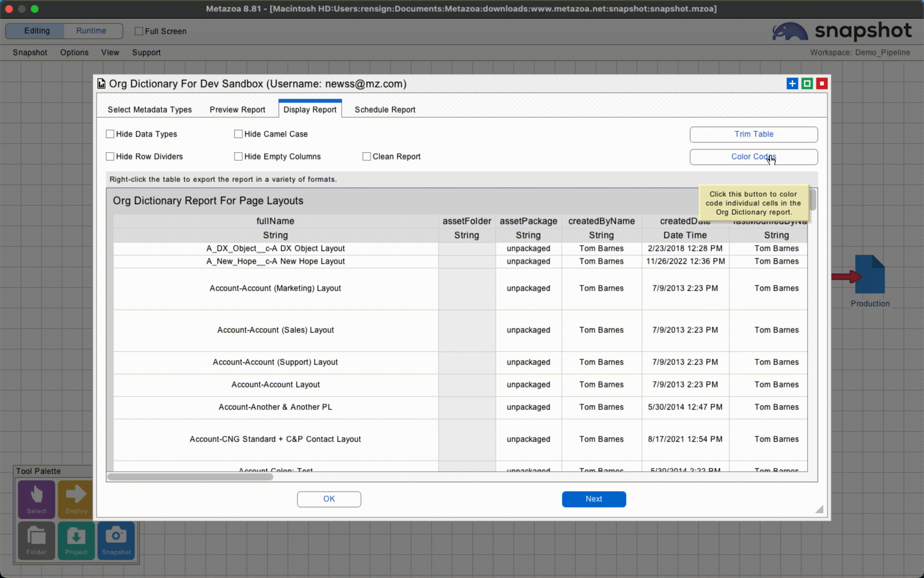Click the Trim Table button

(x=753, y=134)
